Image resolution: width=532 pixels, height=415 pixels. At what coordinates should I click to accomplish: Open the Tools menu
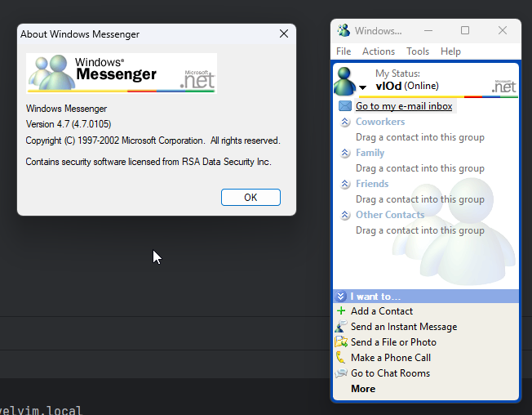(418, 51)
